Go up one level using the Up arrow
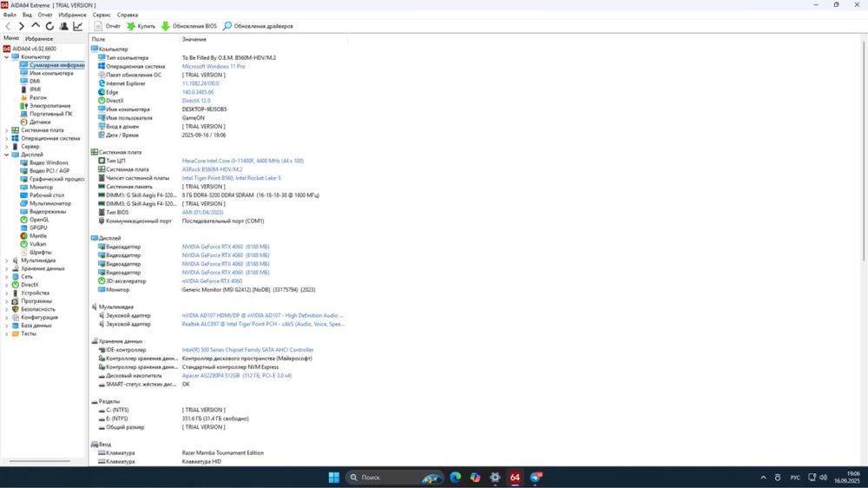868x488 pixels. [x=36, y=26]
